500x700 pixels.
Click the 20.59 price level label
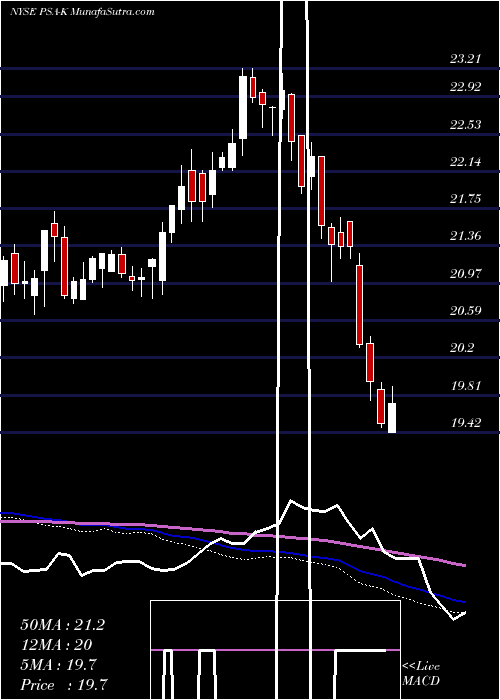(x=466, y=310)
